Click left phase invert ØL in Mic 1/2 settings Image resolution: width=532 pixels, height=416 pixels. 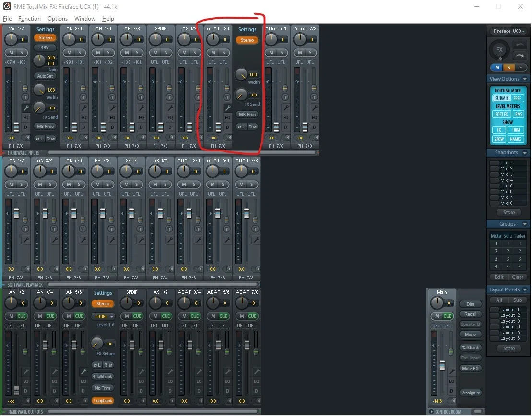(39, 139)
